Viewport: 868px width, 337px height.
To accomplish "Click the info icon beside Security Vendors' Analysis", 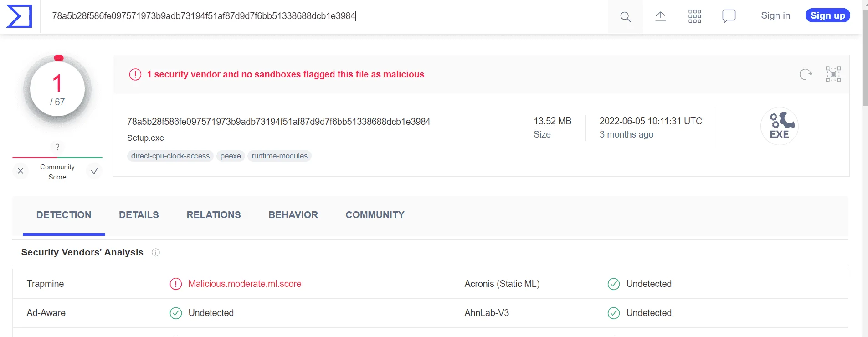I will pyautogui.click(x=156, y=252).
